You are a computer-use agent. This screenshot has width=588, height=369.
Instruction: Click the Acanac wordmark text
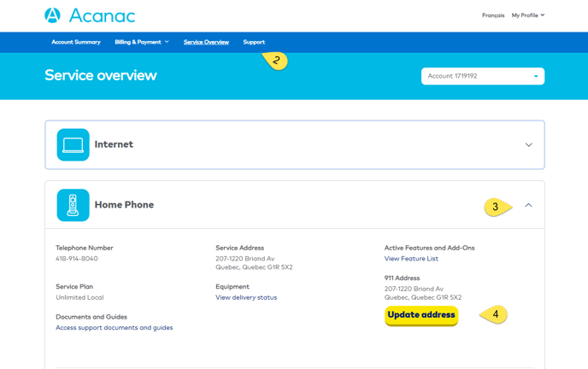click(x=102, y=15)
